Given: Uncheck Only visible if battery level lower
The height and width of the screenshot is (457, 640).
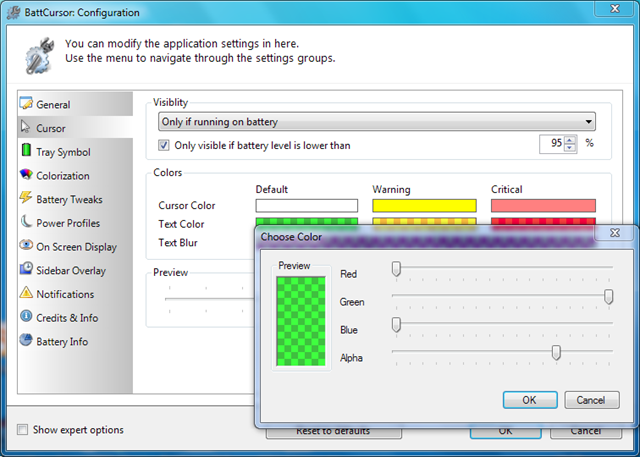Looking at the screenshot, I should (x=164, y=145).
